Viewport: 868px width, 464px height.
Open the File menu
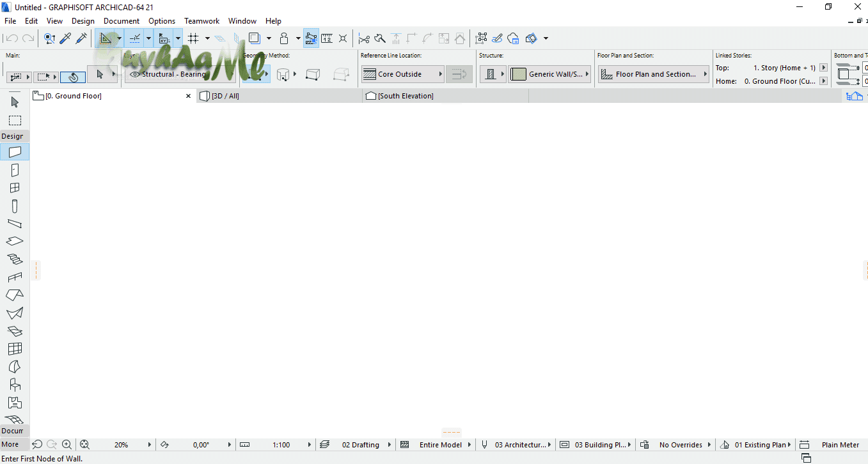coord(10,21)
